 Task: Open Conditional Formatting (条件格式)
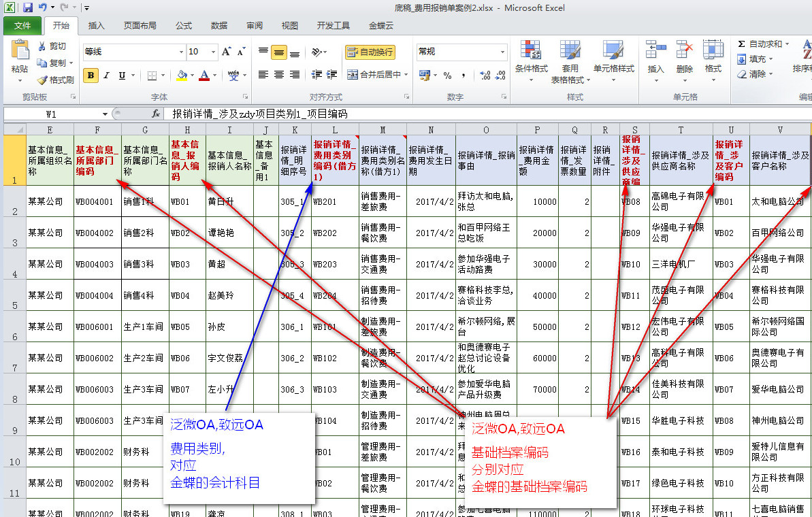pos(532,61)
